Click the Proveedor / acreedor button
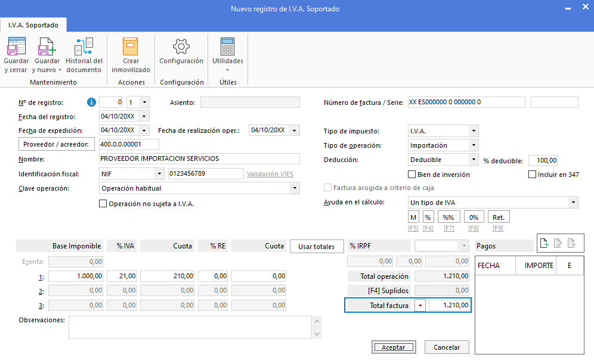 coord(57,144)
